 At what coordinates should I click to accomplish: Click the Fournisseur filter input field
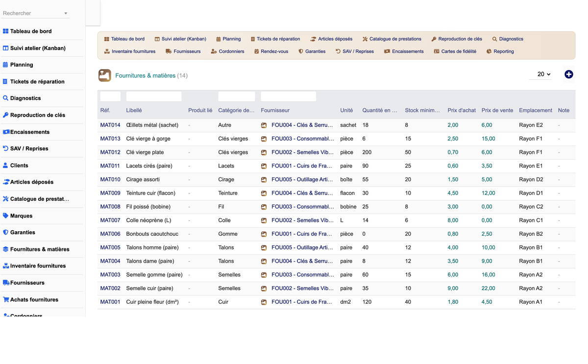(289, 97)
